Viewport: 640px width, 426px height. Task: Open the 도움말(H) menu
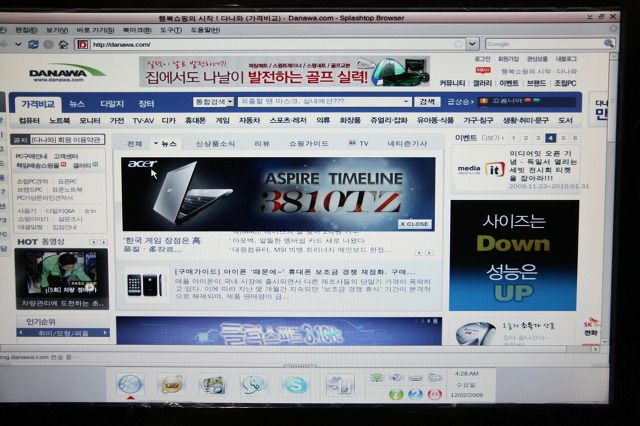point(205,30)
